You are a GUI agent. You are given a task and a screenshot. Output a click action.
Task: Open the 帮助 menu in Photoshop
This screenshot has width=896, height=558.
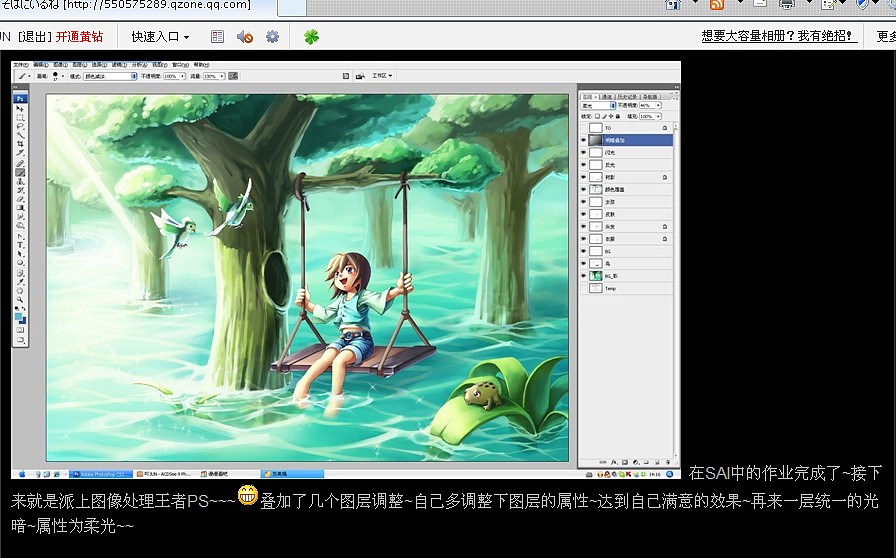tap(201, 65)
